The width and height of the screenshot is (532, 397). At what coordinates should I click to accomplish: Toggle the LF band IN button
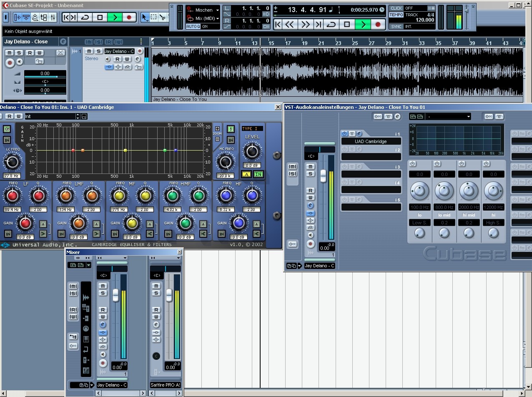[x=8, y=234]
